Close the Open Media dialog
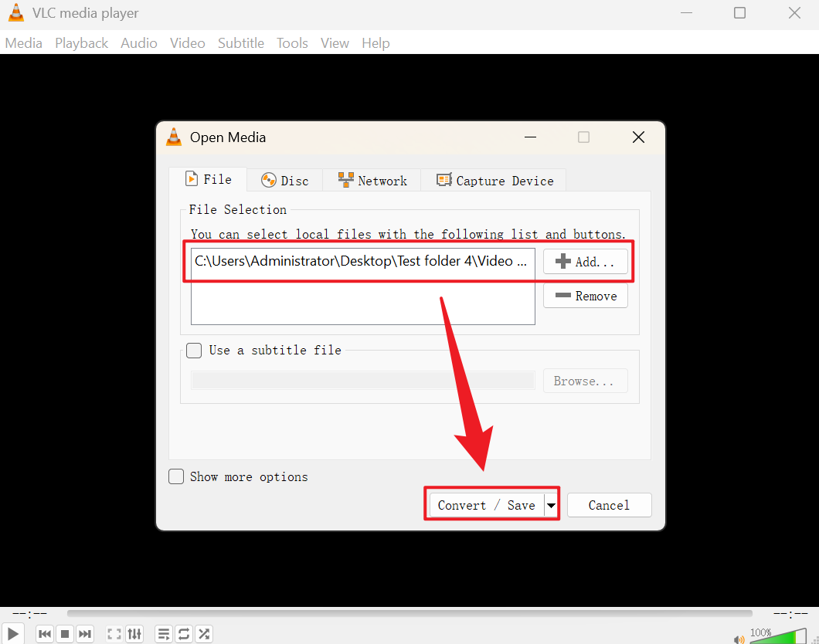Viewport: 819px width, 644px height. pos(638,137)
